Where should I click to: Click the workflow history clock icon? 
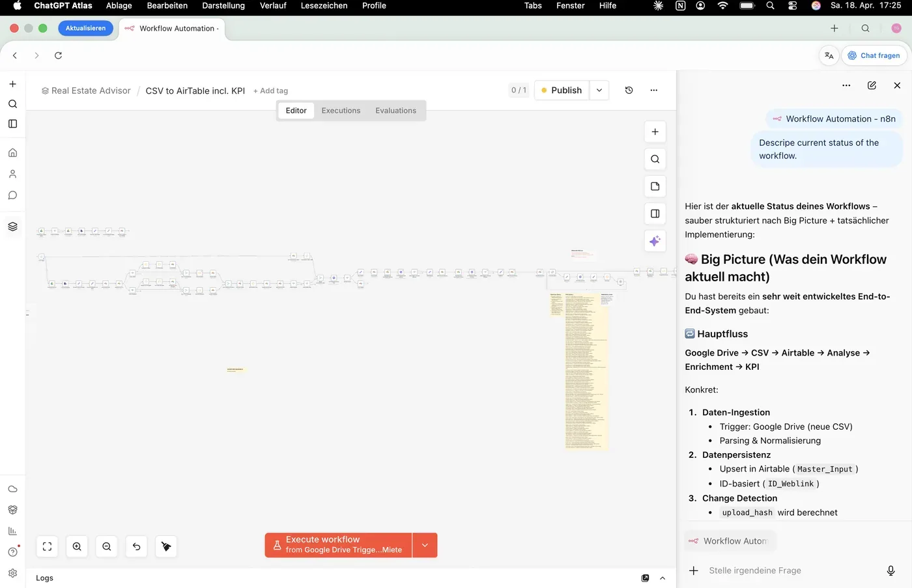(629, 91)
